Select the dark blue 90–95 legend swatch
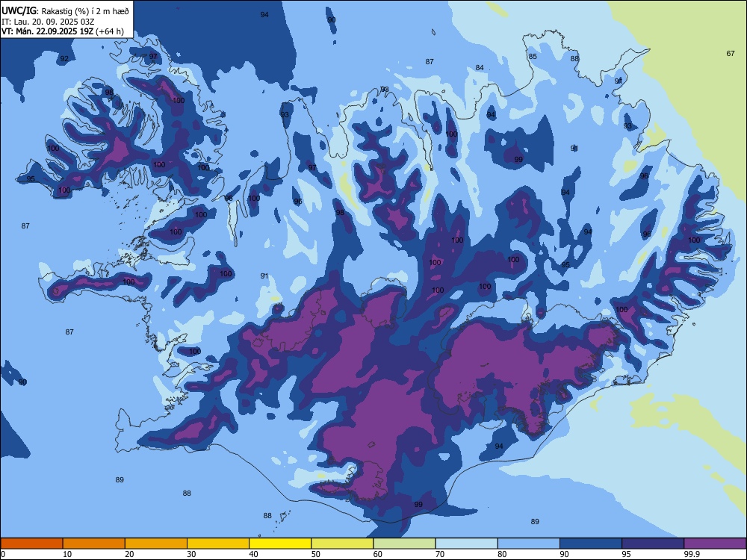Image resolution: width=747 pixels, height=560 pixels. [x=591, y=544]
